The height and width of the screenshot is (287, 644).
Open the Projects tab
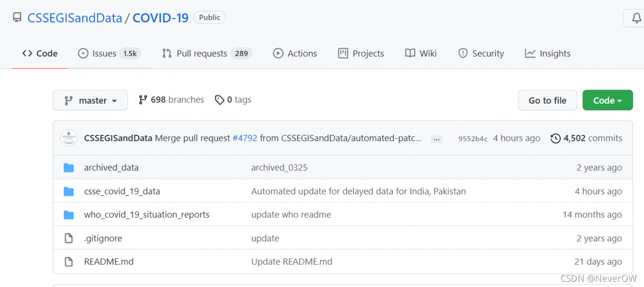361,53
